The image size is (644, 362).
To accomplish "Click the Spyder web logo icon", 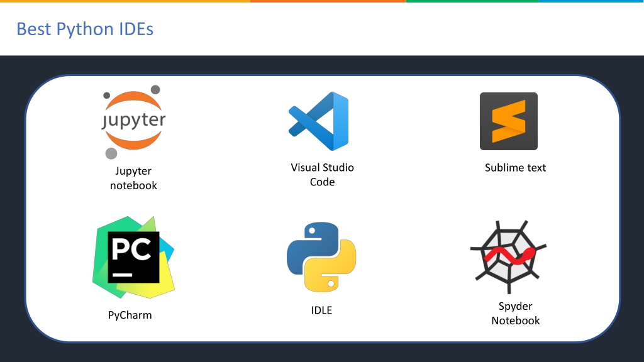I will 508,257.
